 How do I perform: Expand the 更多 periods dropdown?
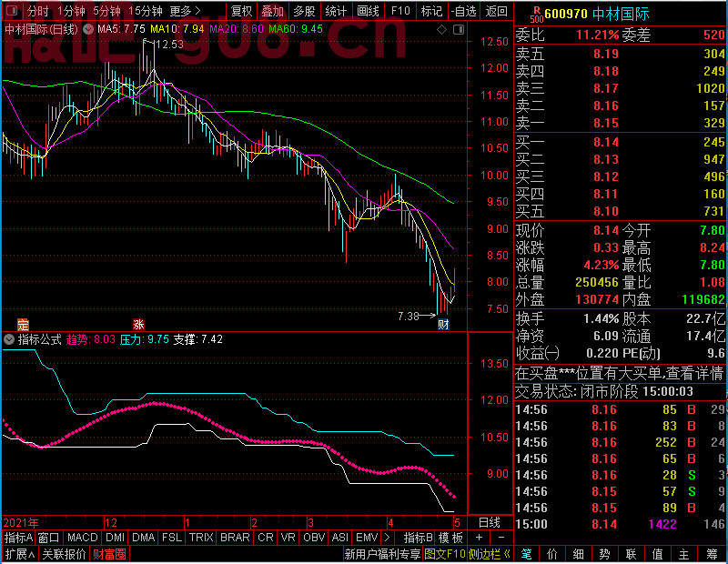click(x=185, y=11)
